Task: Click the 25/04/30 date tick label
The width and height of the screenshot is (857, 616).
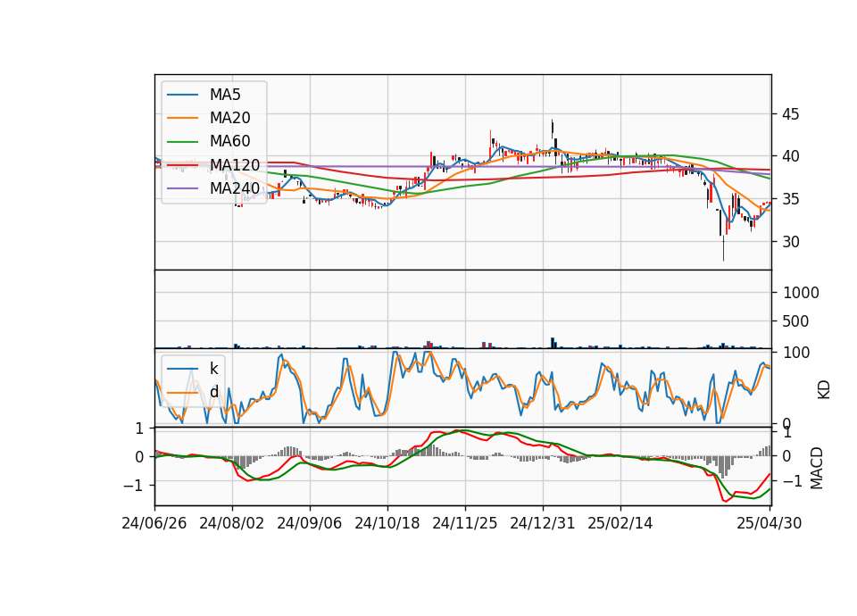Action: coord(769,523)
